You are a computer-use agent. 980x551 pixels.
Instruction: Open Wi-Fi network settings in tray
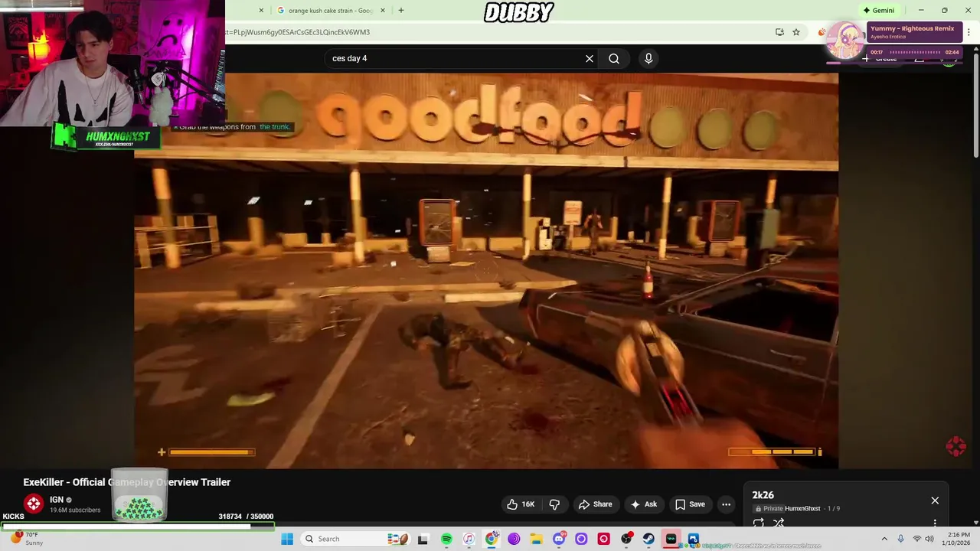point(916,539)
